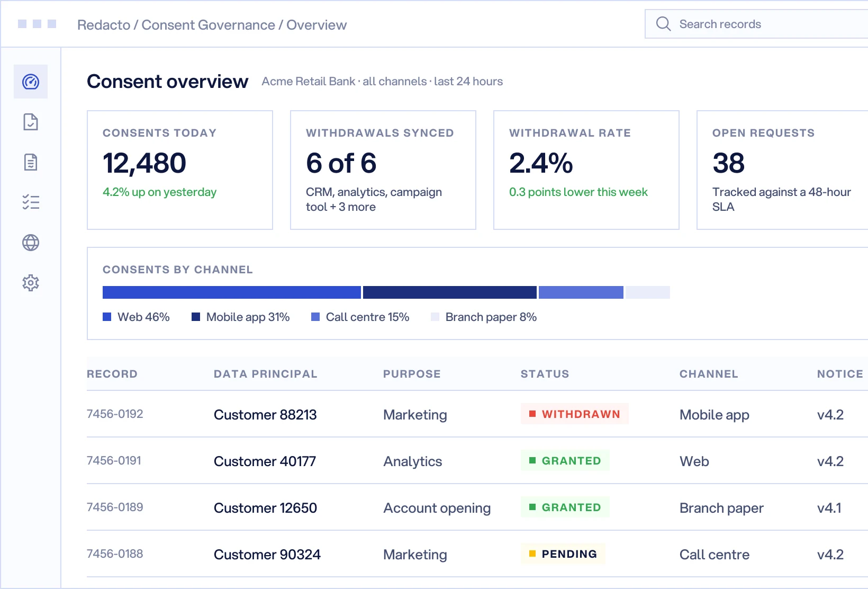
Task: Open the Withdrawal Rate card
Action: 586,170
